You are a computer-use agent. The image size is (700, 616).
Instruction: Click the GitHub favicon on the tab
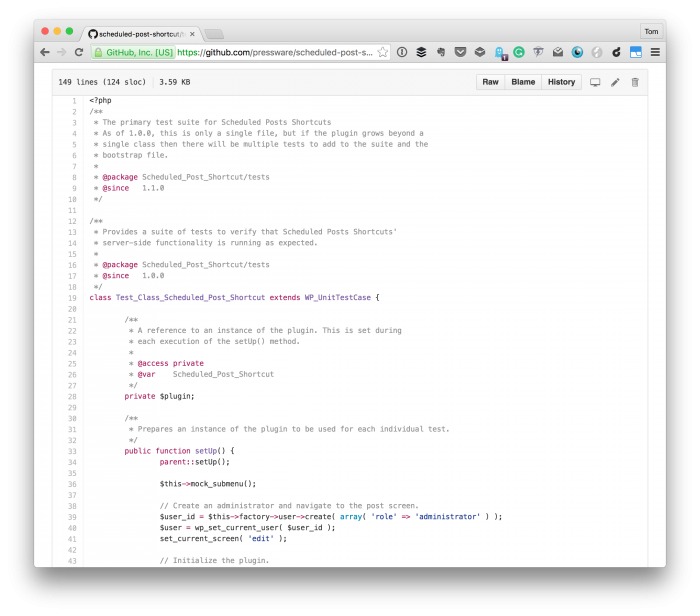pyautogui.click(x=92, y=34)
